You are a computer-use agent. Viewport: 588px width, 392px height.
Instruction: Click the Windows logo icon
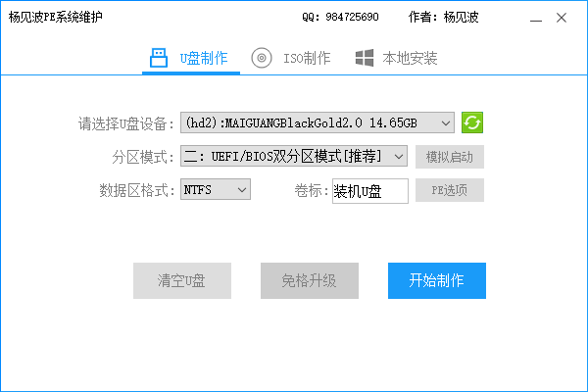(365, 58)
